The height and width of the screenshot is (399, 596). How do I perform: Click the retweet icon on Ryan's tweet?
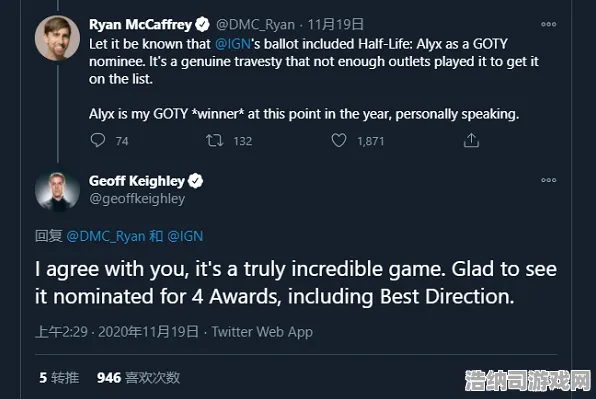point(214,141)
